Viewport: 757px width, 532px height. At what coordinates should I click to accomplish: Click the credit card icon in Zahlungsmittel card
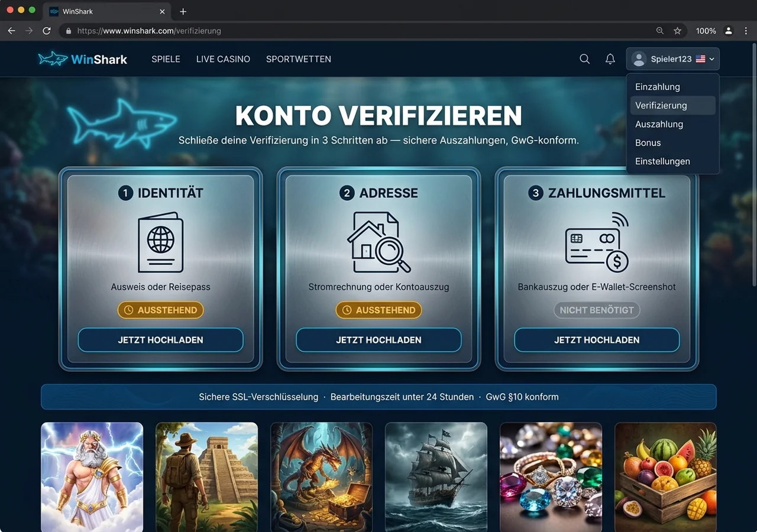pyautogui.click(x=597, y=242)
